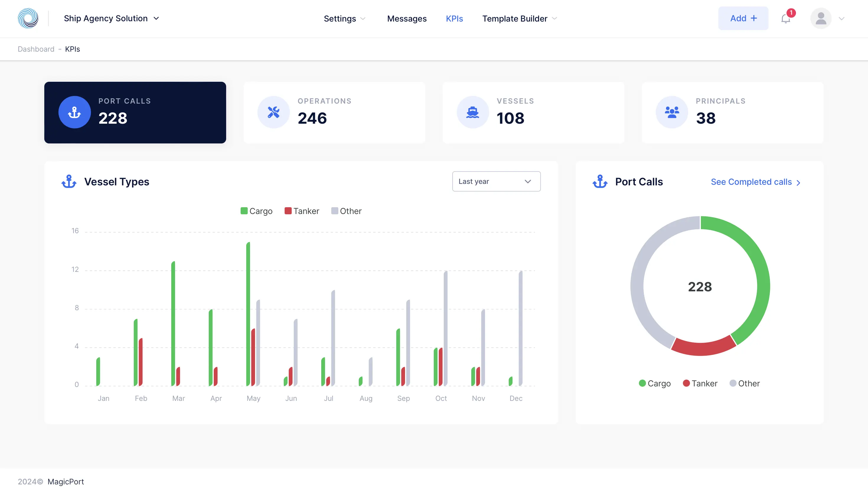
Task: Click the anchor/port calls icon
Action: (x=74, y=112)
